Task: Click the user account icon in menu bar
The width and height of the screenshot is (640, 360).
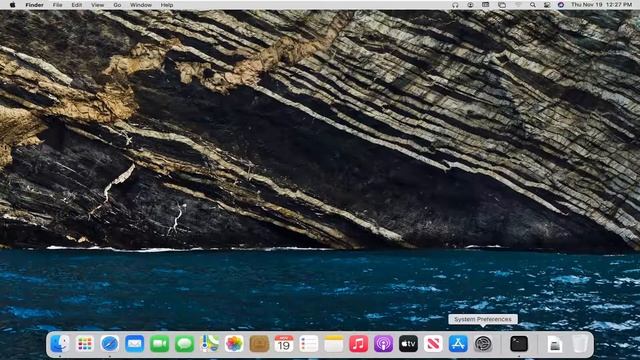Action: click(x=470, y=5)
